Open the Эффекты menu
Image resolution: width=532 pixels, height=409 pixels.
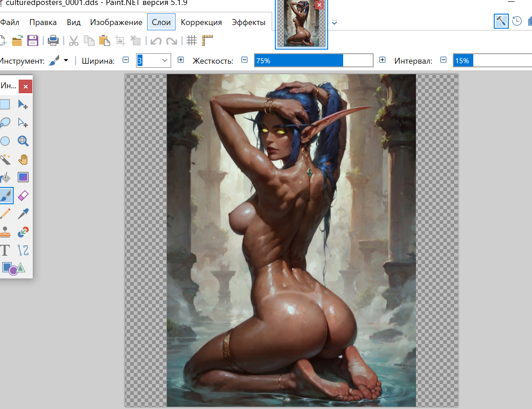[x=248, y=22]
